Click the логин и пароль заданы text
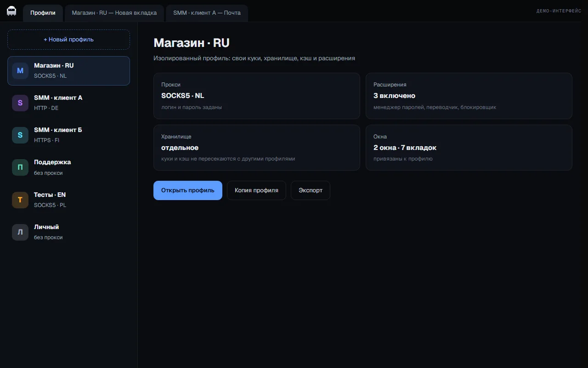Viewport: 588px width, 368px height. click(192, 107)
